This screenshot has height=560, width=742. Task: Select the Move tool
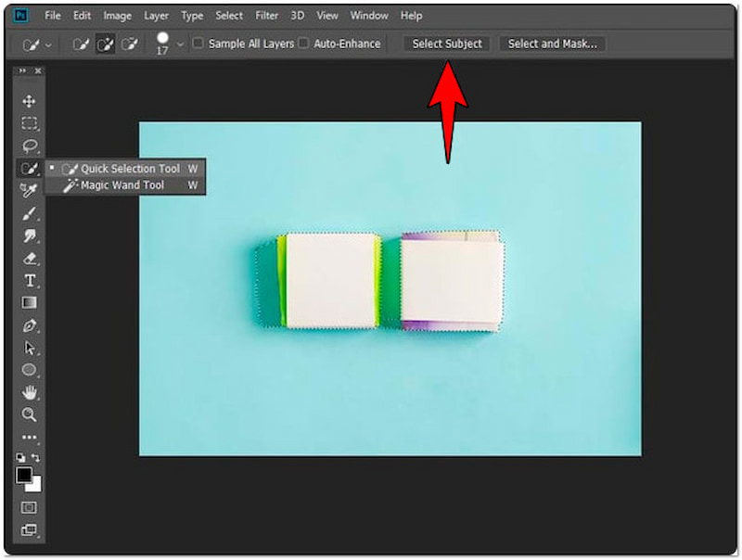(30, 101)
